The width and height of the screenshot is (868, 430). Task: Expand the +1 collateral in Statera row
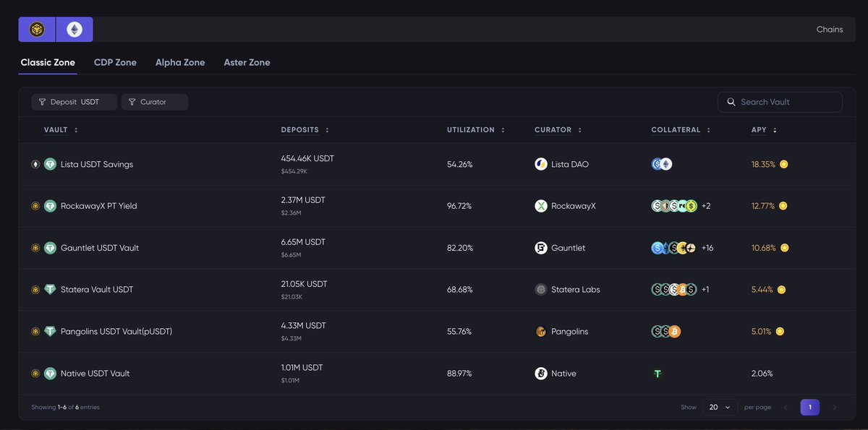click(705, 290)
